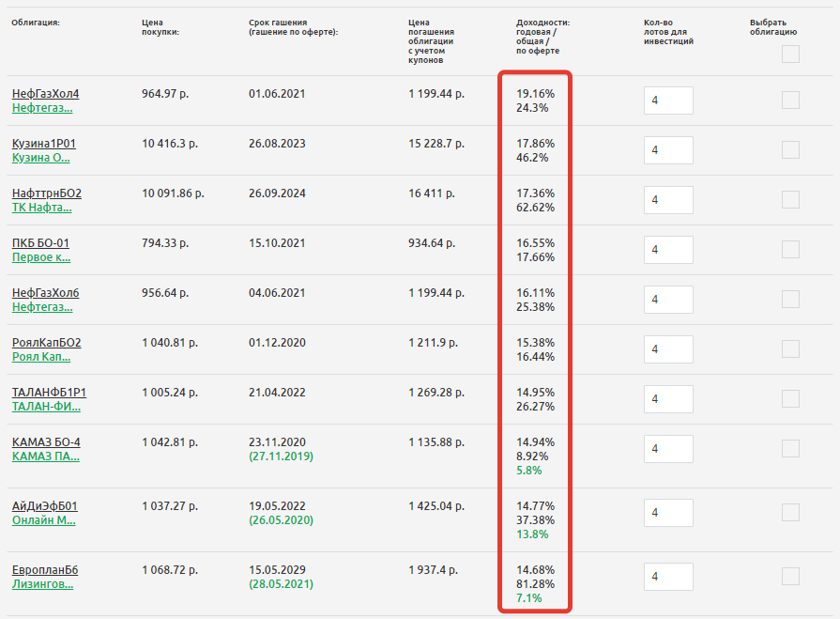840x619 pixels.
Task: Open issuer link under ПКБ БО-01
Action: tap(40, 256)
